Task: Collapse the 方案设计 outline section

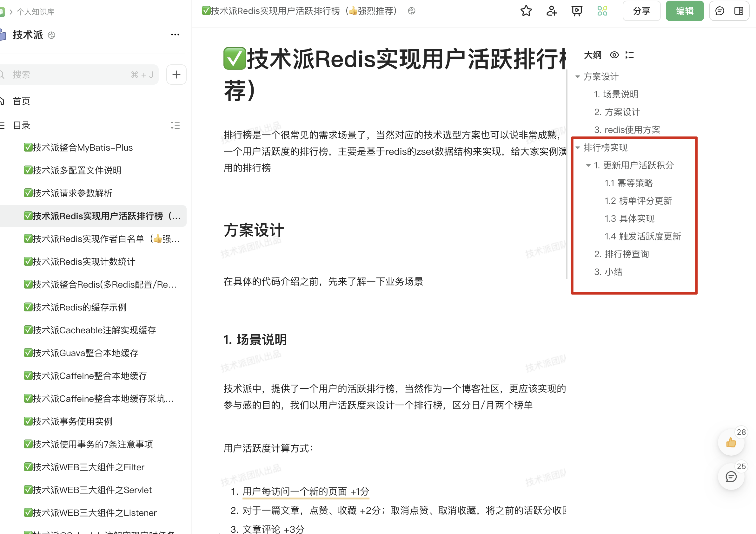Action: [x=577, y=76]
